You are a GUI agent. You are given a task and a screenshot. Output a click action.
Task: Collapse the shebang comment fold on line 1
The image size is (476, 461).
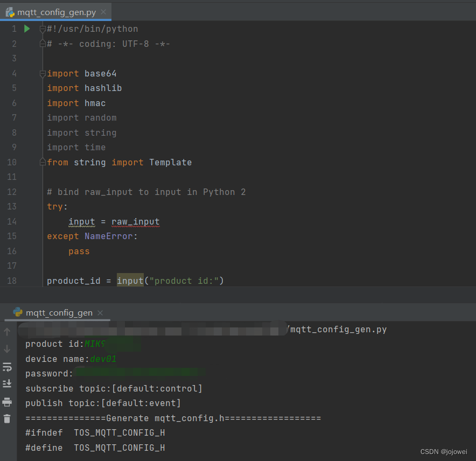point(43,30)
